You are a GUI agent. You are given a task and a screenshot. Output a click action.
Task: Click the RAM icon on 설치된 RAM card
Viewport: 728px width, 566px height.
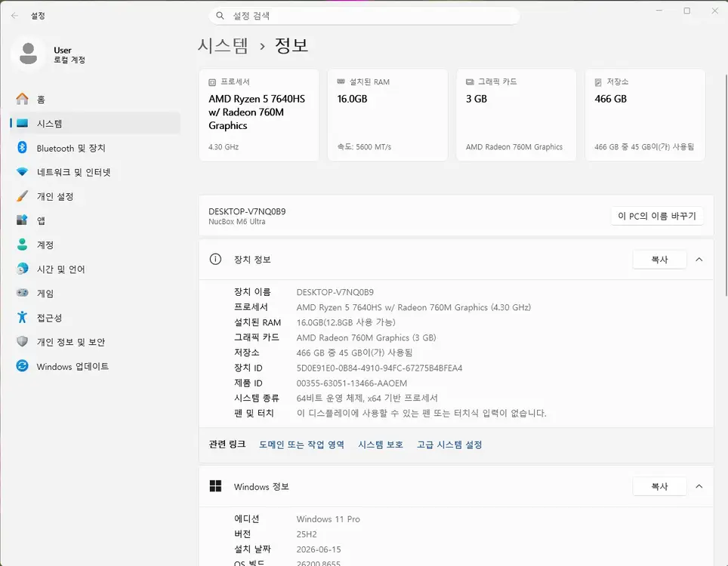click(x=341, y=82)
